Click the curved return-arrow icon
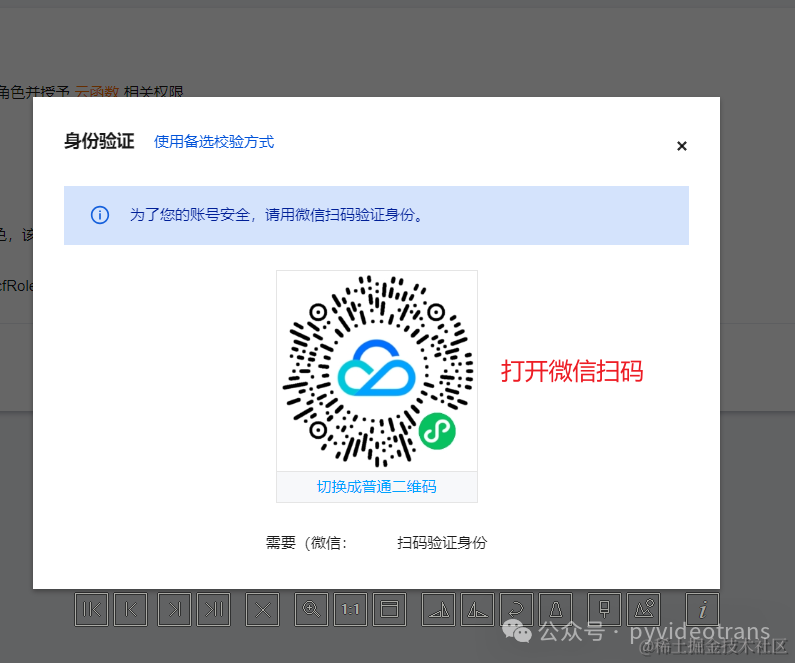Image resolution: width=795 pixels, height=663 pixels. [x=516, y=609]
